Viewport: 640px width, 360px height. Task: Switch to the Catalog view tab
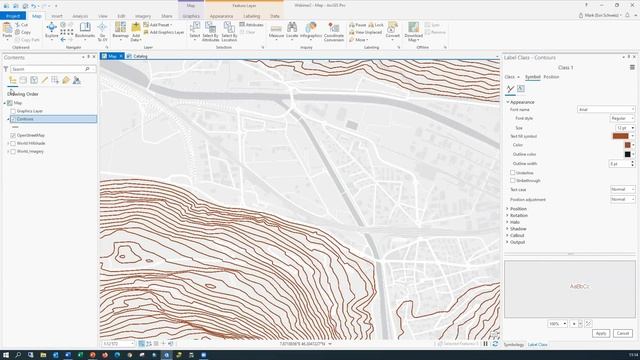tap(137, 56)
